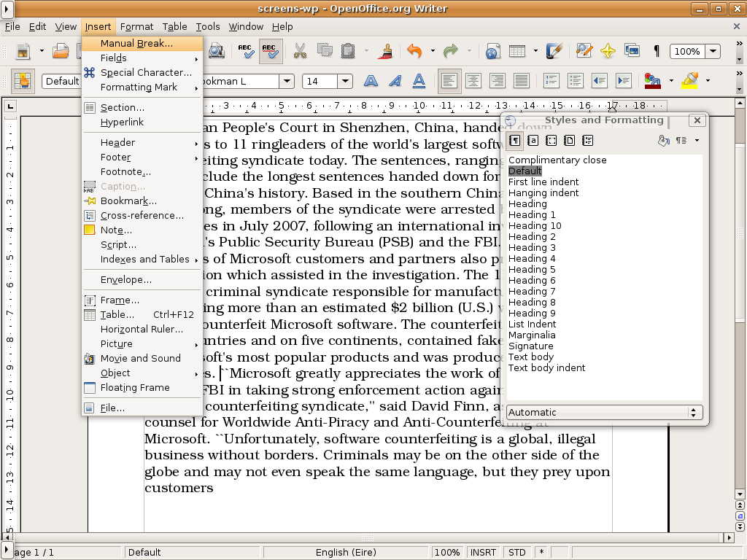Image resolution: width=747 pixels, height=560 pixels.
Task: Open the Font Color dropdown arrow
Action: [x=671, y=81]
